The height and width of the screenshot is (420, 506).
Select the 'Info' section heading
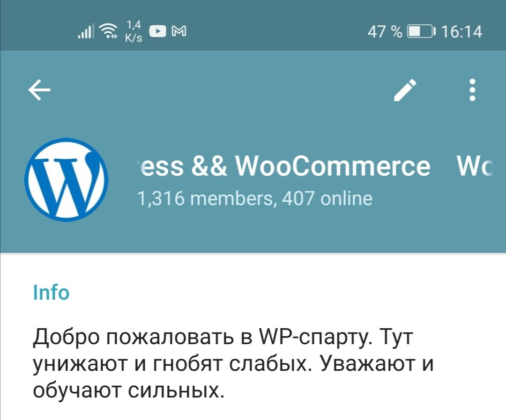(51, 292)
